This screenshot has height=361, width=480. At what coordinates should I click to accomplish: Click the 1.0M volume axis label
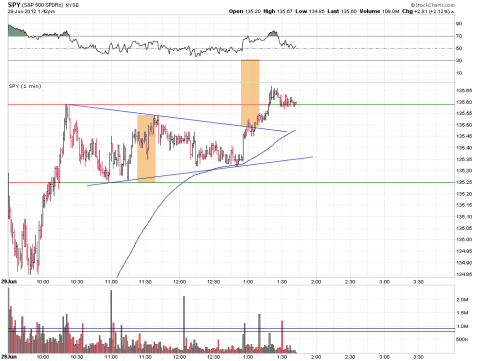point(462,326)
